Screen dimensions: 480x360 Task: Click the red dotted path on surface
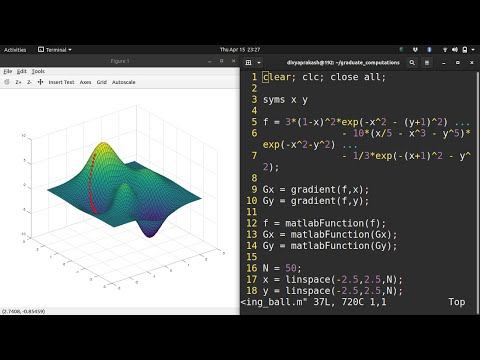click(x=91, y=183)
